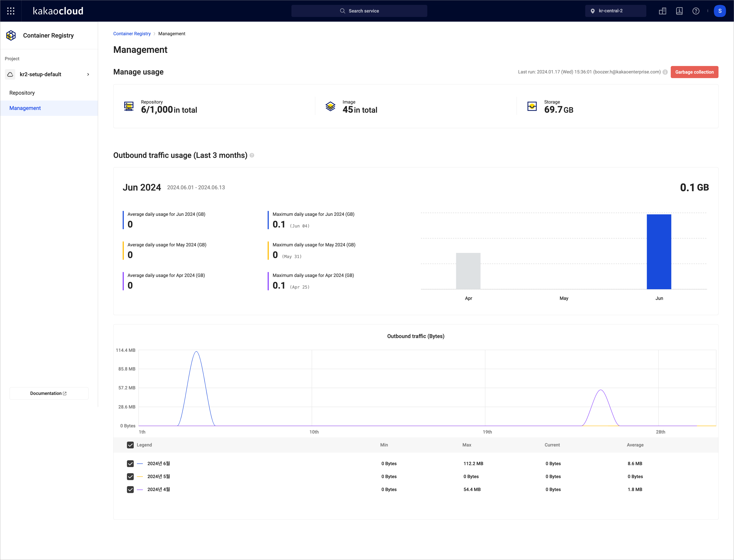The height and width of the screenshot is (560, 734).
Task: Click the 69.7 GB storage value
Action: point(559,110)
